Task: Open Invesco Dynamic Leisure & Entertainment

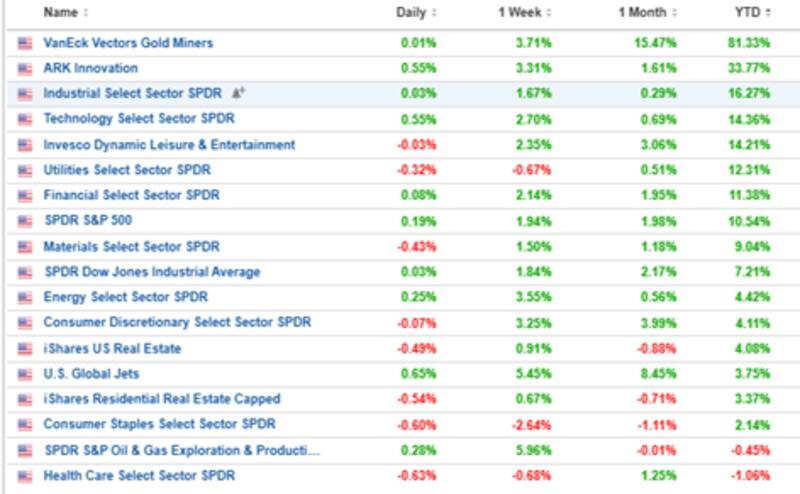Action: click(169, 145)
